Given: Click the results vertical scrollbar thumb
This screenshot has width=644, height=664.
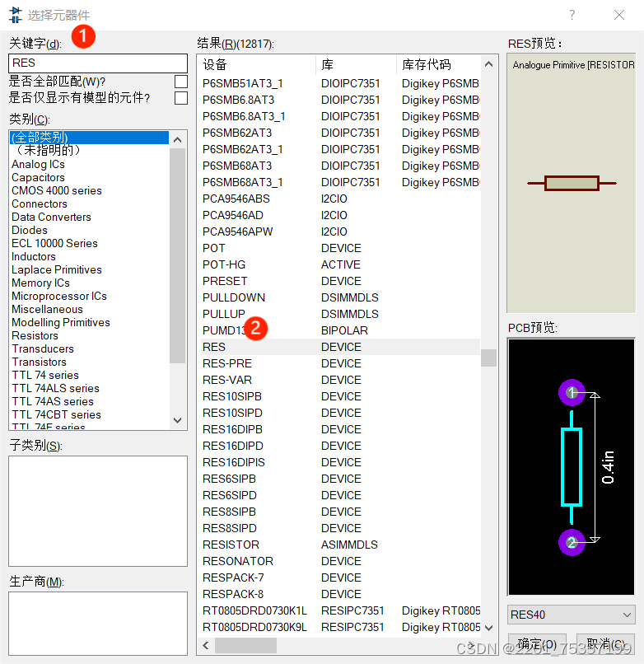Looking at the screenshot, I should [488, 358].
